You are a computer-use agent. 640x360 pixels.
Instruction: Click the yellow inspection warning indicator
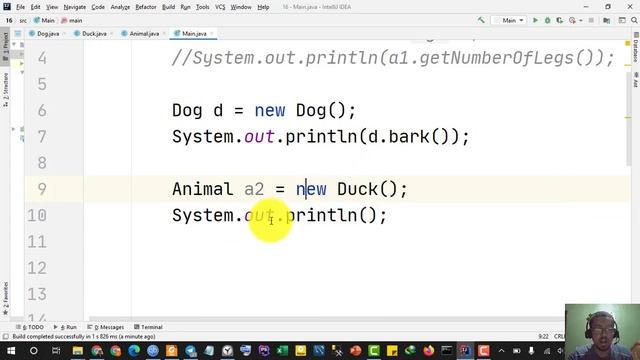click(628, 43)
